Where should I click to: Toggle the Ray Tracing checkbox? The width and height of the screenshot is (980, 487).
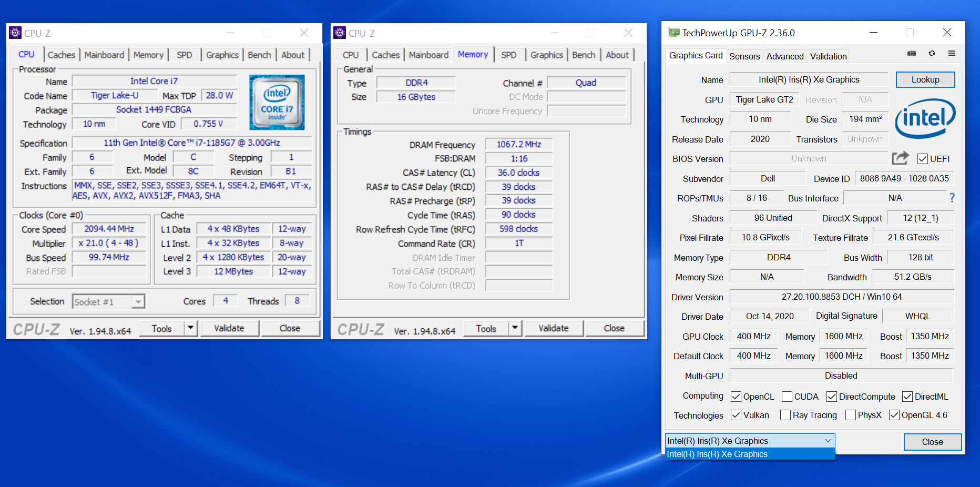(x=785, y=415)
